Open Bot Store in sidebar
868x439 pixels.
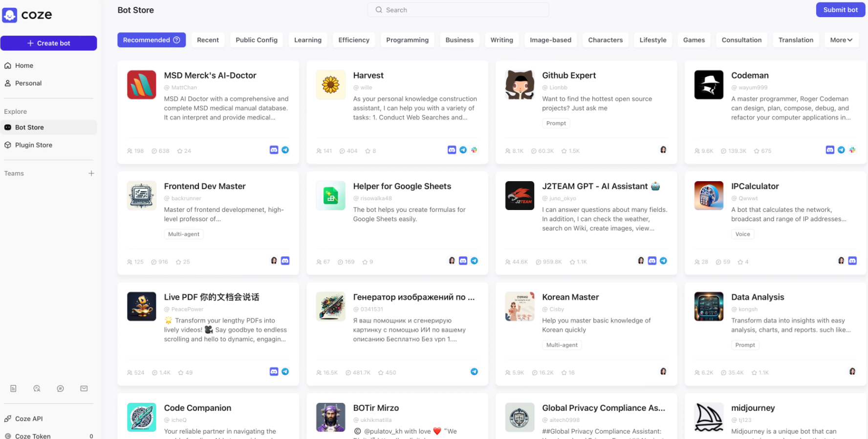coord(48,127)
